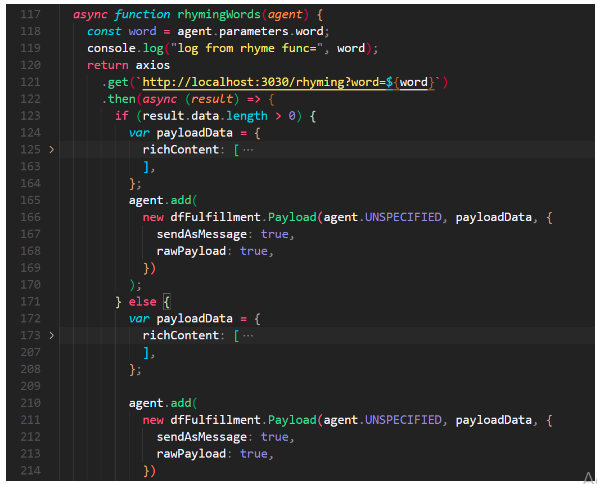Click 'result.data.length' condition on line 123
Image resolution: width=597 pixels, height=484 pixels.
(x=205, y=116)
